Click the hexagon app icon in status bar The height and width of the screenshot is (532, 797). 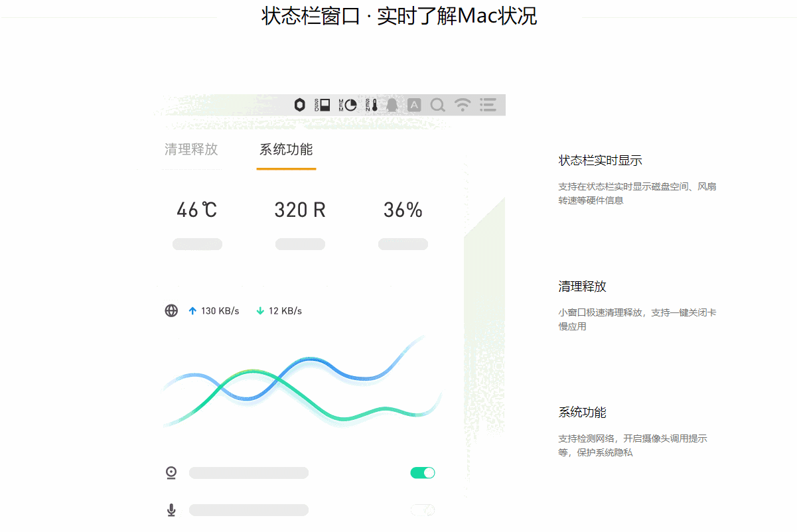tap(300, 105)
